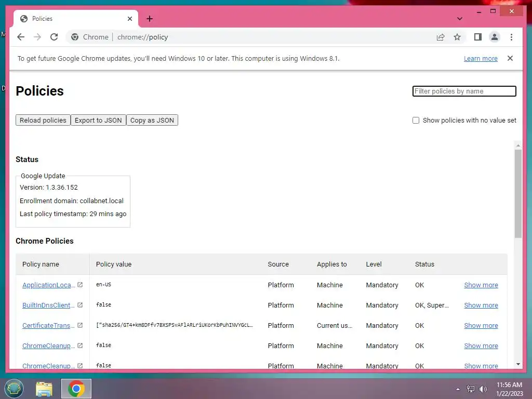The height and width of the screenshot is (399, 532).
Task: Click the "OK, Super..." status cell
Action: tap(432, 305)
